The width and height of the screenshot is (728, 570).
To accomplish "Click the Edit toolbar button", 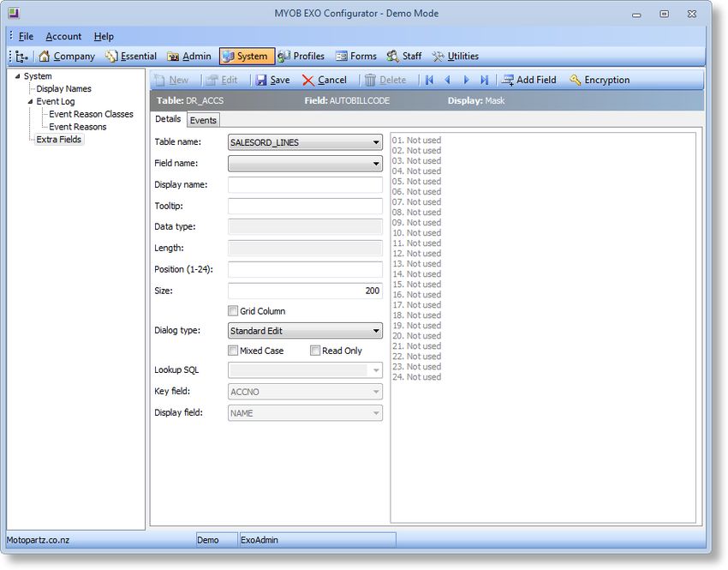I will point(222,80).
